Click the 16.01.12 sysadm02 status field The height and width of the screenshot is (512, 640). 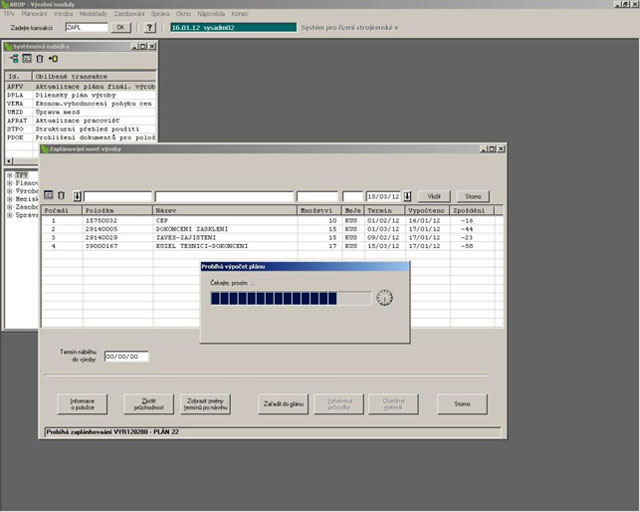coord(233,28)
